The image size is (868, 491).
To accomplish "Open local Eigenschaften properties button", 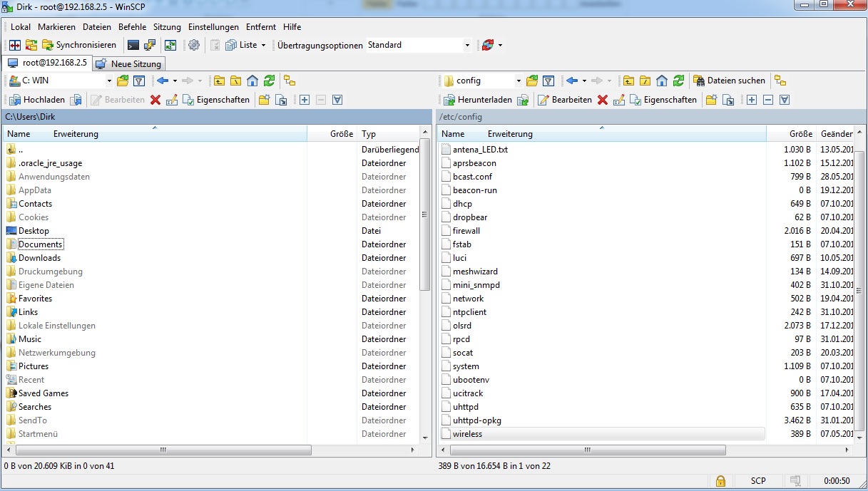I will pos(215,100).
